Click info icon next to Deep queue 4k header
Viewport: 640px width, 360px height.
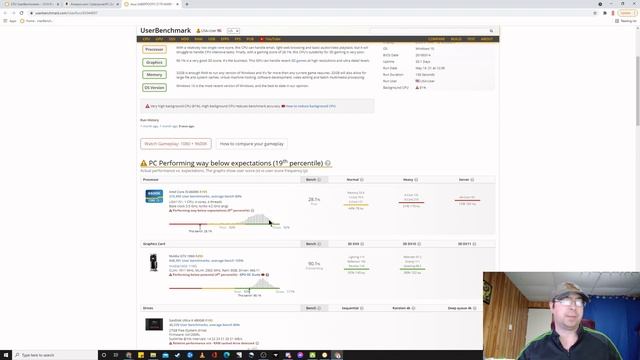pos(474,308)
